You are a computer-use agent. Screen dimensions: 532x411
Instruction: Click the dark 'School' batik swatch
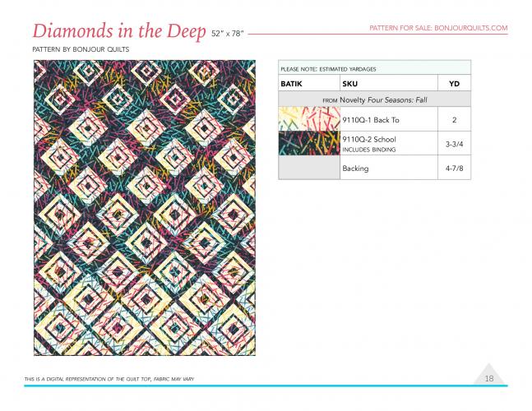309,144
